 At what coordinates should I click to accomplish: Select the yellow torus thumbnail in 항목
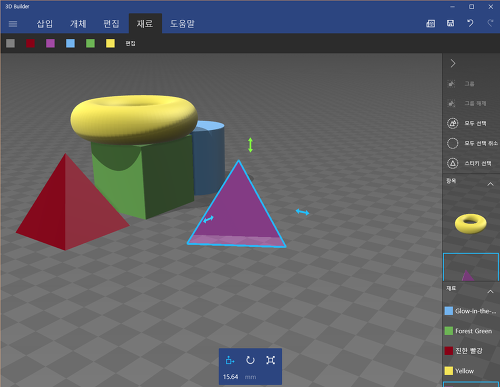tap(470, 224)
